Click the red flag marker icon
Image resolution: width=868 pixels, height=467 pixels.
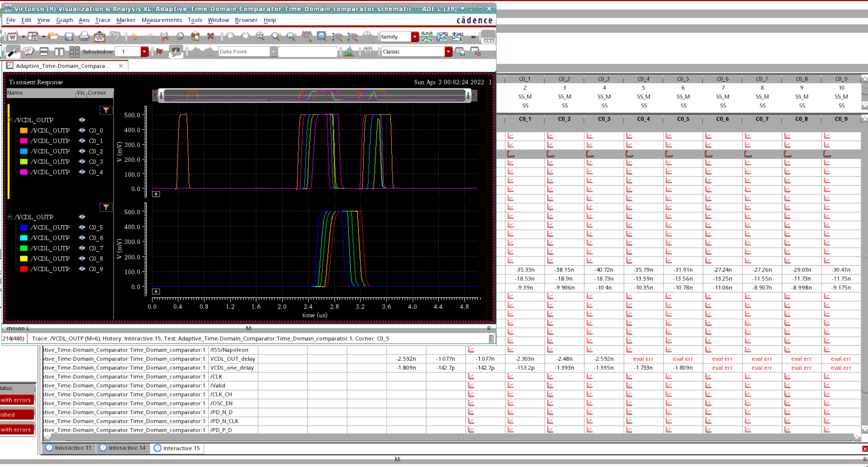coord(159,51)
